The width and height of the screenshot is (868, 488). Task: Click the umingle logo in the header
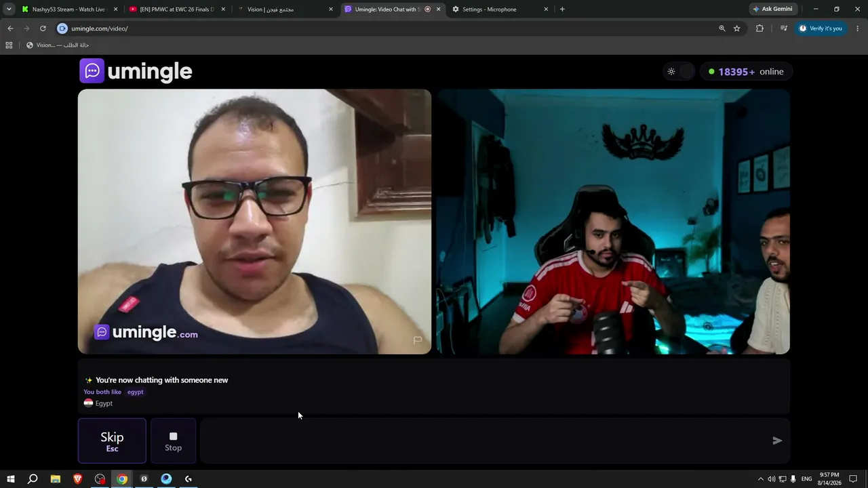136,71
